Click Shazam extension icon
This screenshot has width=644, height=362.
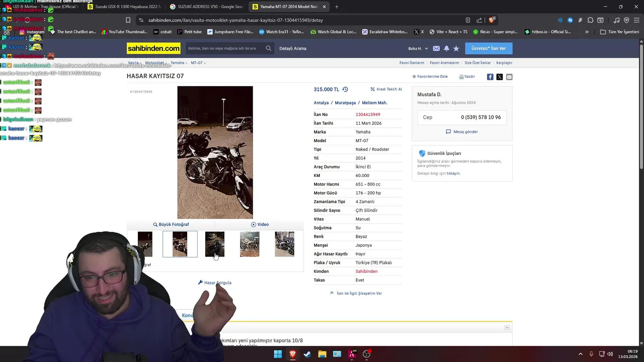point(570,20)
